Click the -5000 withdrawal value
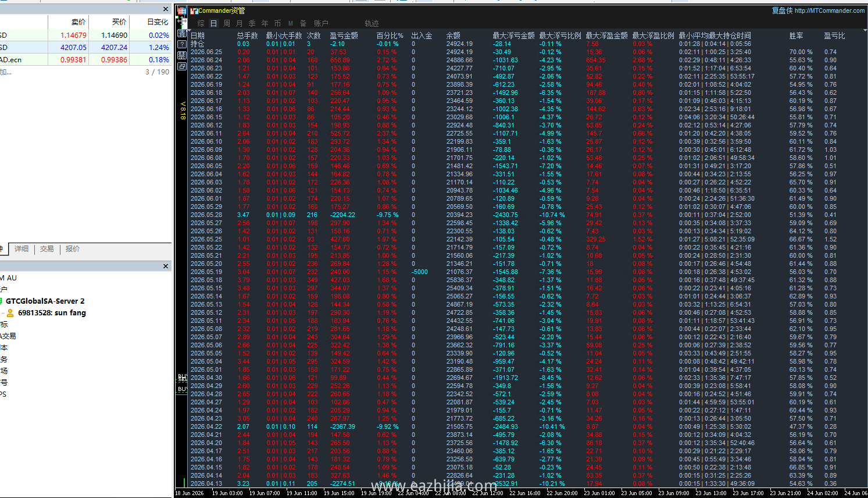The image size is (868, 498). pyautogui.click(x=420, y=272)
